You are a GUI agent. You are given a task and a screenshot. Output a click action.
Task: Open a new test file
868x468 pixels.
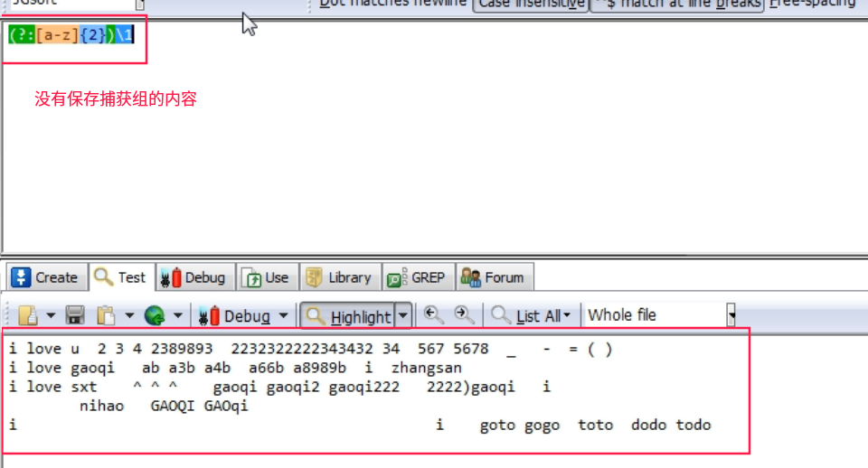[28, 315]
